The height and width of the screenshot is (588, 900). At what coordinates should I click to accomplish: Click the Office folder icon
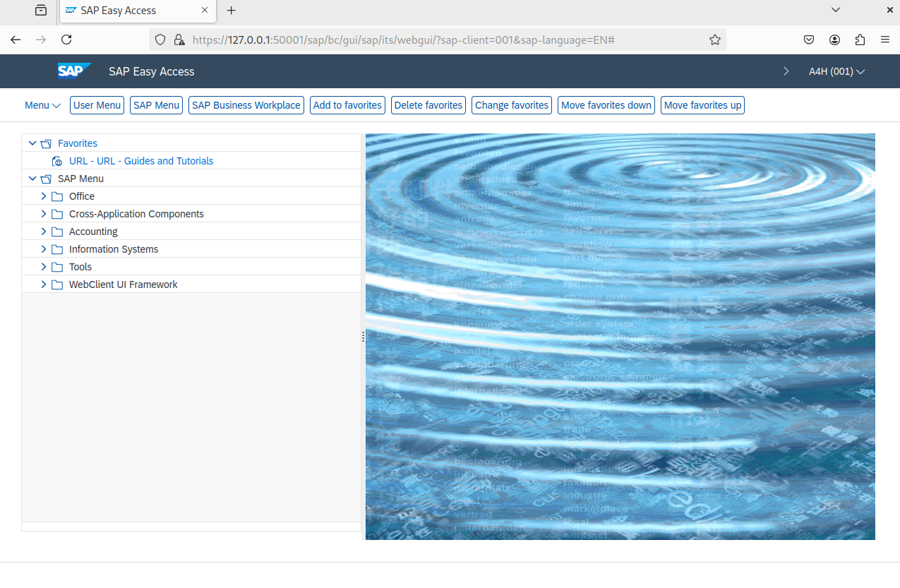[58, 196]
